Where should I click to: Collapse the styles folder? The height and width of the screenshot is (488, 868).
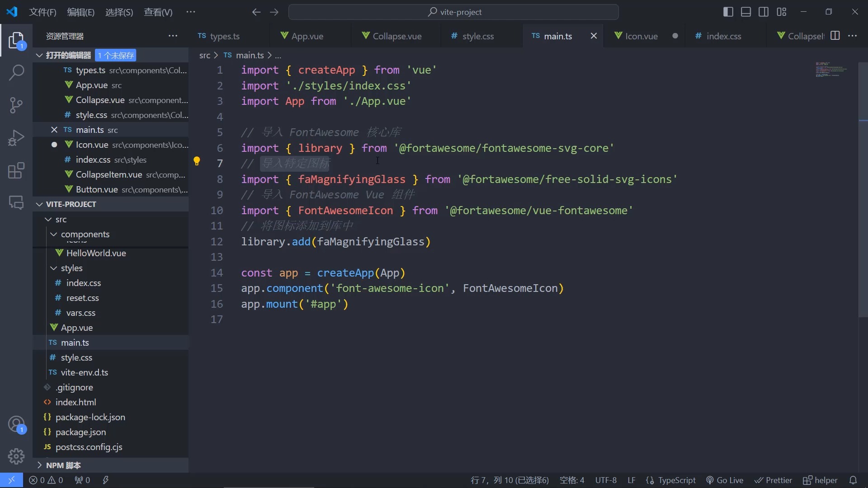click(x=54, y=268)
